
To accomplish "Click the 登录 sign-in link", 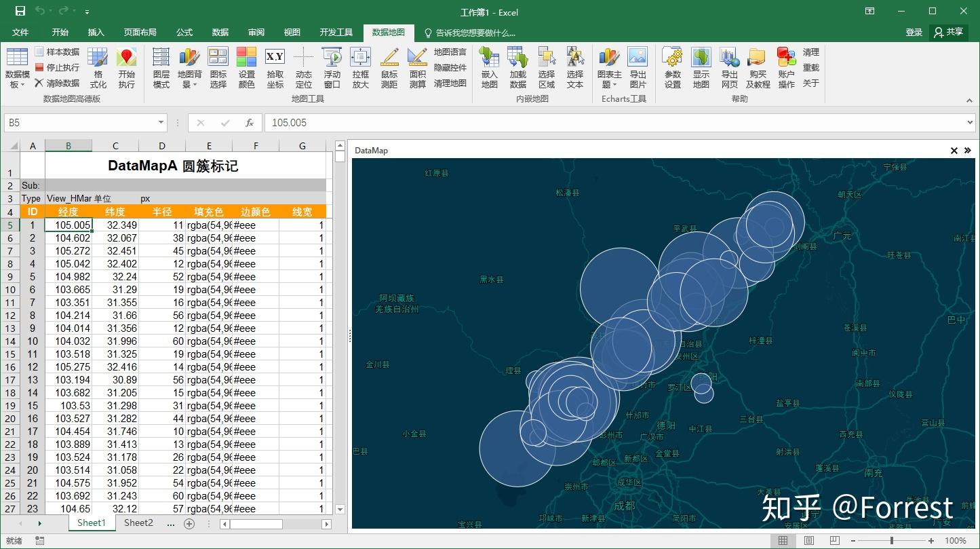I will pyautogui.click(x=914, y=33).
